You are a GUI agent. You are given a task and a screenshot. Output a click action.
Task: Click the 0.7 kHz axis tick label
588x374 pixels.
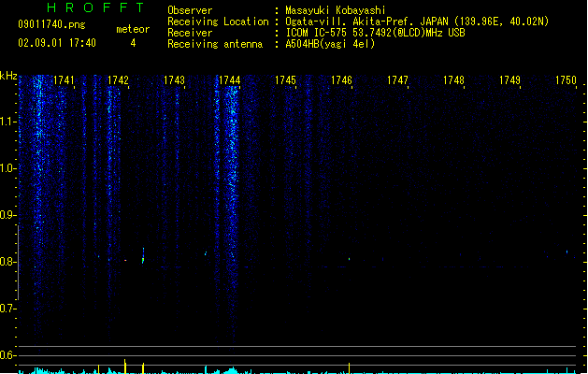tap(7, 309)
